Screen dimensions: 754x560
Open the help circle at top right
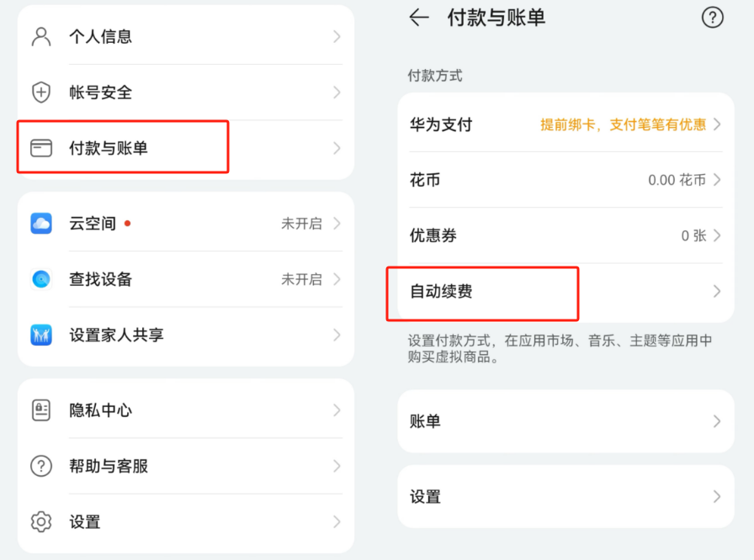tap(713, 18)
